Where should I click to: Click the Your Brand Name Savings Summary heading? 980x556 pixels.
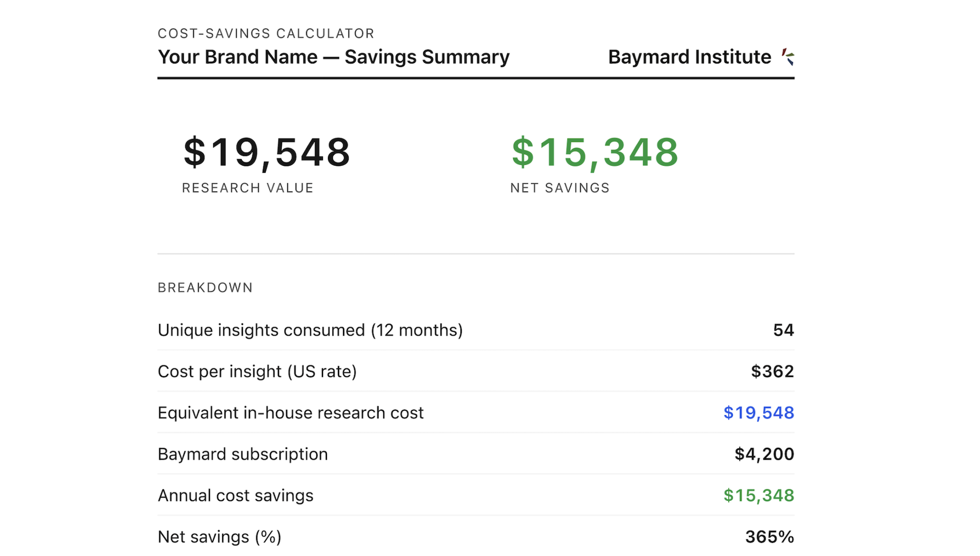tap(334, 57)
